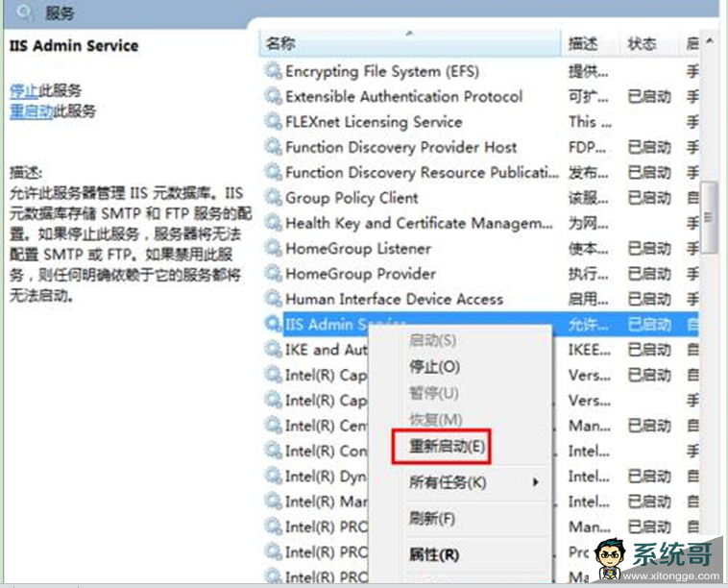Click gear icon of IIS Admin Service row
This screenshot has width=728, height=588.
tap(273, 324)
